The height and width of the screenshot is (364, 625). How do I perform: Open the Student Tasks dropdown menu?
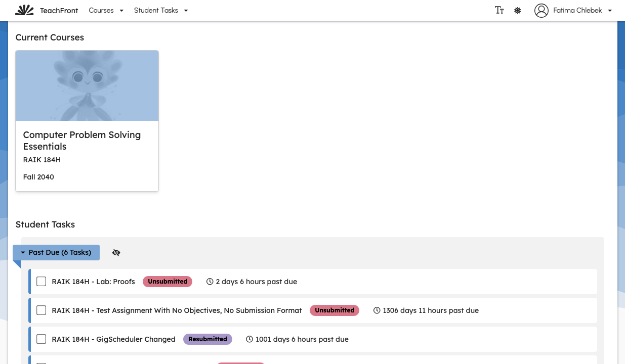161,10
